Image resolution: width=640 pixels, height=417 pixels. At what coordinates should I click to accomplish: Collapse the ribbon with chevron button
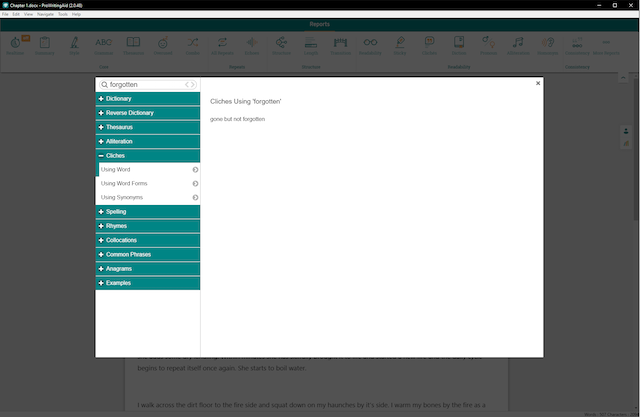pos(623,78)
